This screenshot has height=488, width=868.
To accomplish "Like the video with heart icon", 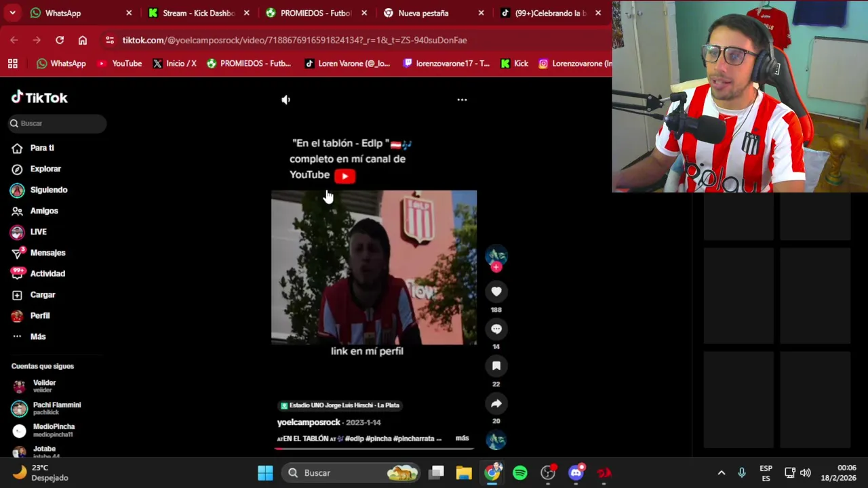I will point(496,291).
